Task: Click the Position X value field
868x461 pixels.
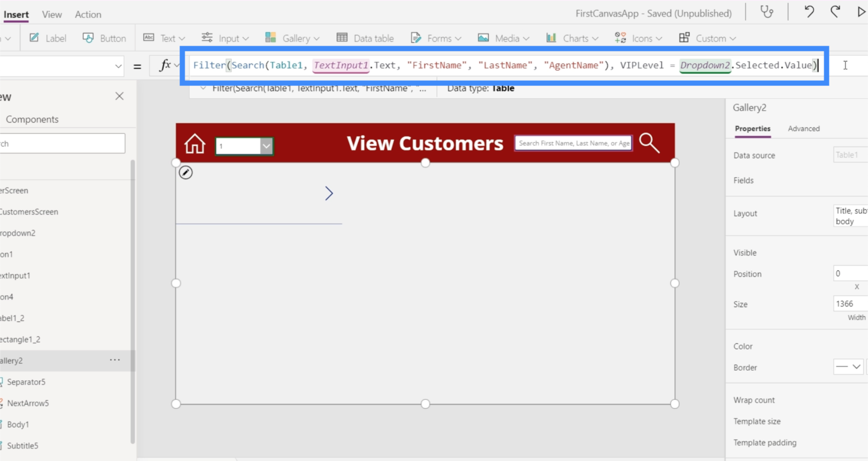Action: tap(850, 273)
